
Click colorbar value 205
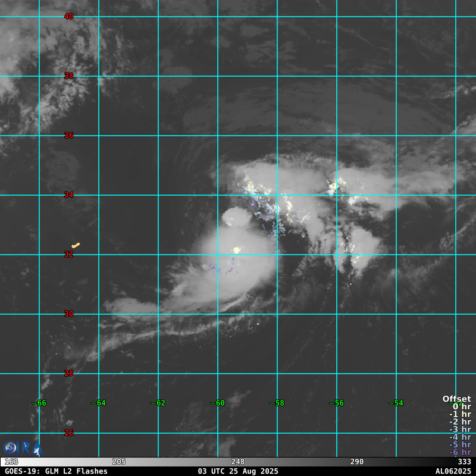pos(118,462)
